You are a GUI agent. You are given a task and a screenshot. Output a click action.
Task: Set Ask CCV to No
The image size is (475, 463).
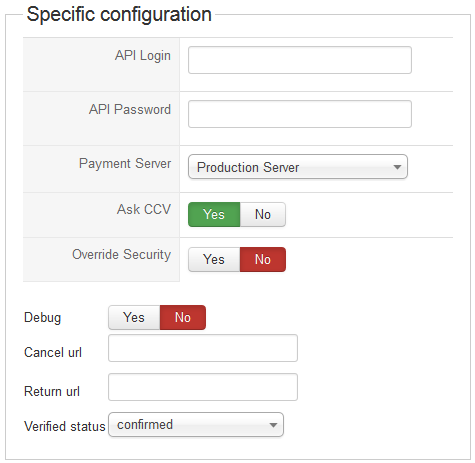pos(263,214)
